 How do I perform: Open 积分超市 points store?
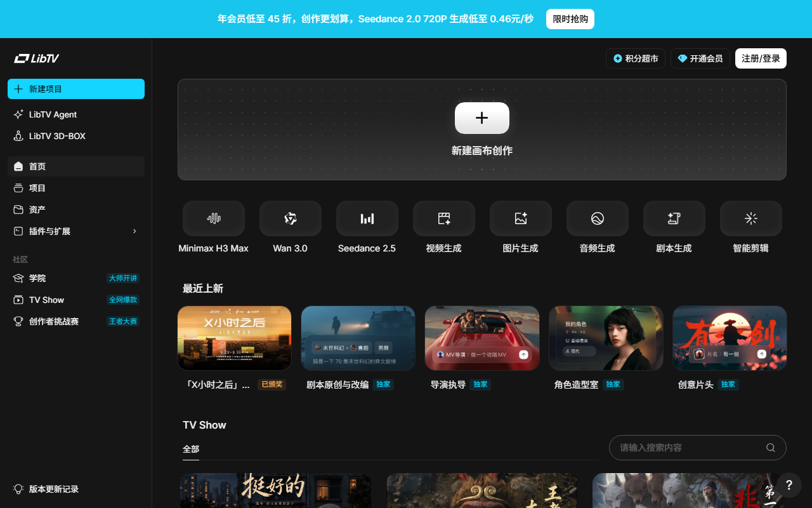(x=636, y=58)
